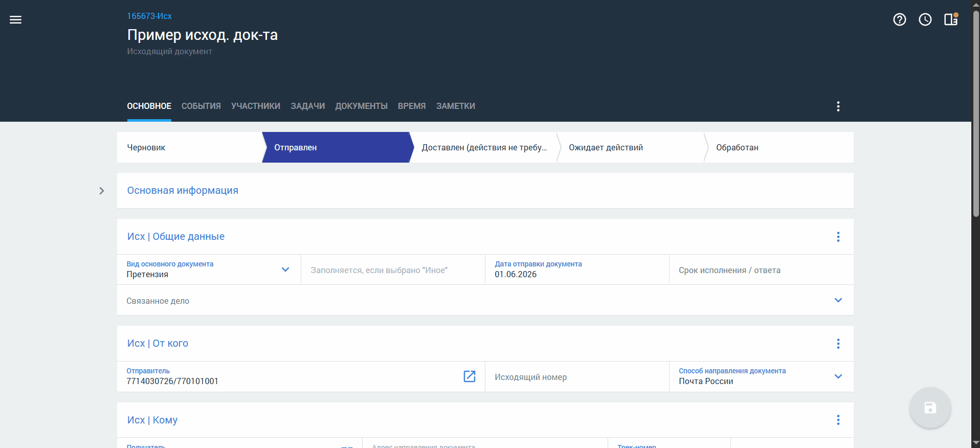The height and width of the screenshot is (448, 980).
Task: Click the title Пример исход. док-та
Action: (x=203, y=35)
